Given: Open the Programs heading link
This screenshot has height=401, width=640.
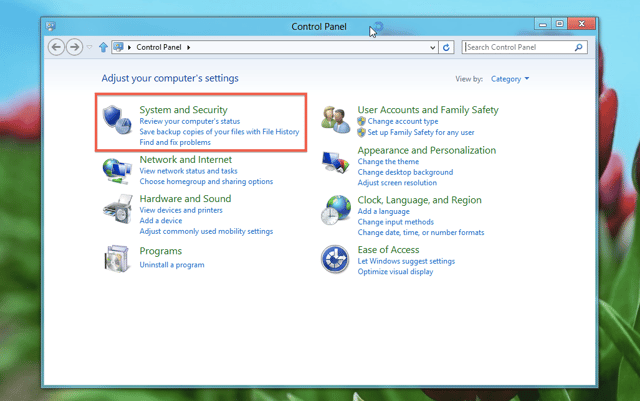Looking at the screenshot, I should (x=160, y=251).
